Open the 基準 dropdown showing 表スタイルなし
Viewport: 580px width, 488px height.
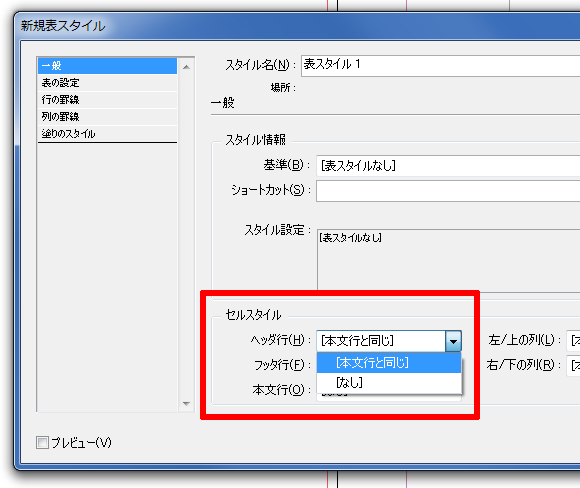point(448,166)
